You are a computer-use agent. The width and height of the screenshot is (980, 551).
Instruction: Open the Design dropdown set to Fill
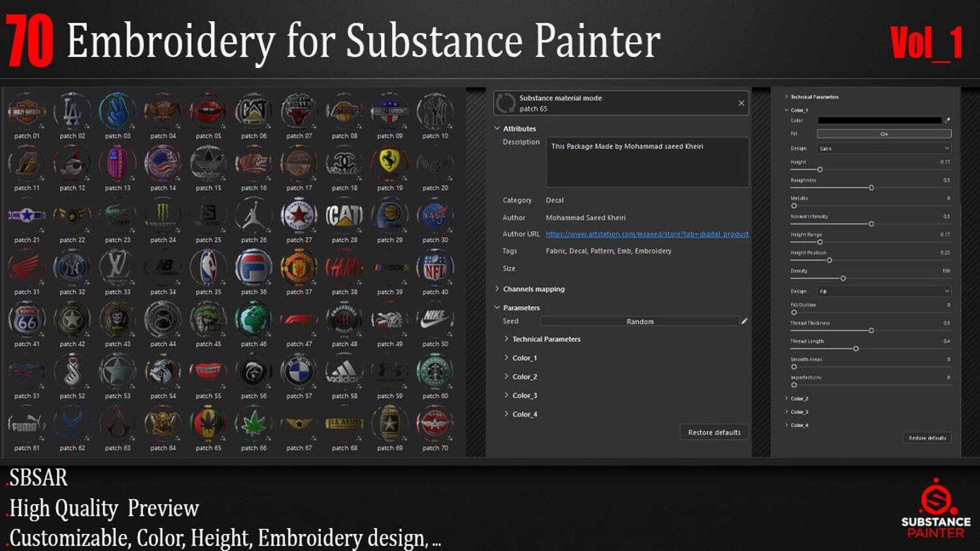click(884, 291)
